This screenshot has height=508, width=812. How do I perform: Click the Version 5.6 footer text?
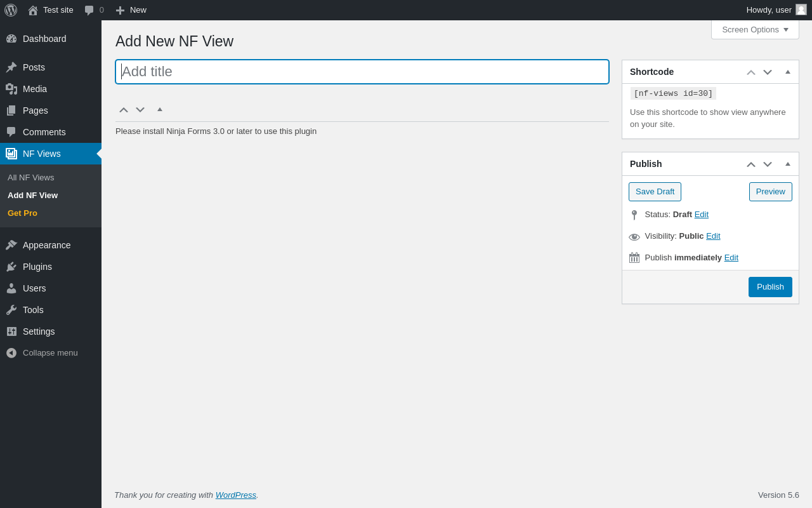[x=778, y=495]
